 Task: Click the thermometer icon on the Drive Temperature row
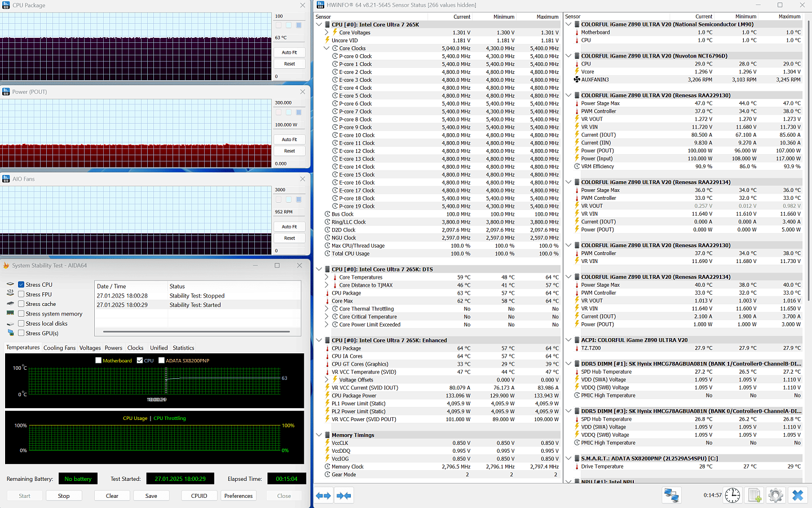click(x=577, y=467)
